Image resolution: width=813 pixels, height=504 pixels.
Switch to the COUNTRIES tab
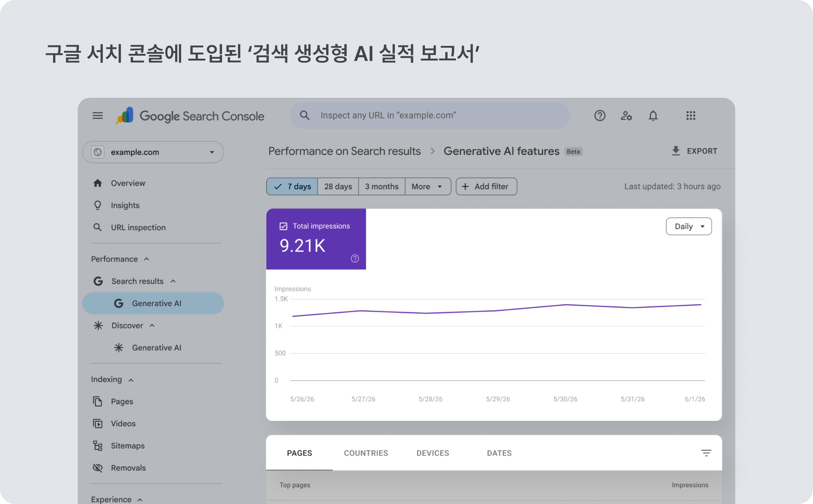point(366,453)
